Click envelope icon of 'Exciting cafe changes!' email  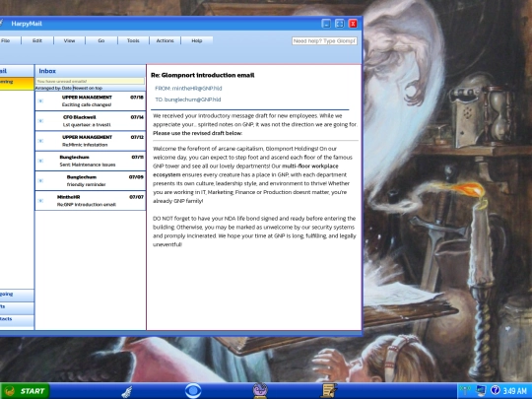click(40, 100)
